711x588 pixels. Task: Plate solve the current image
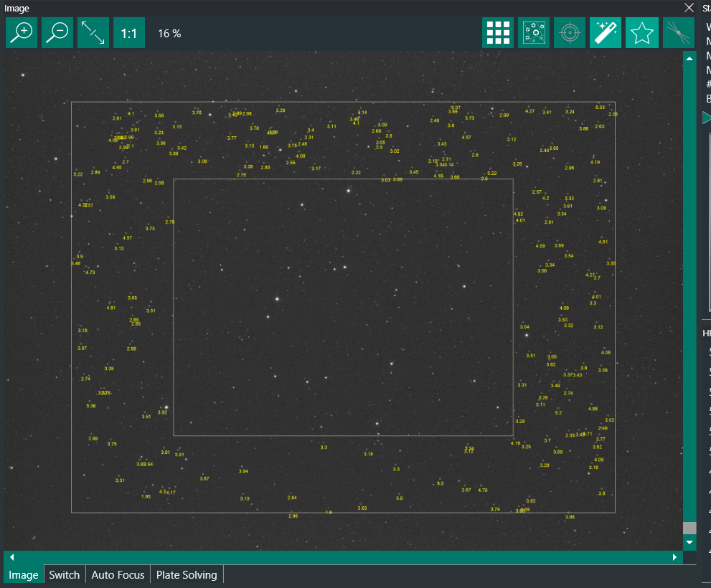pos(534,33)
